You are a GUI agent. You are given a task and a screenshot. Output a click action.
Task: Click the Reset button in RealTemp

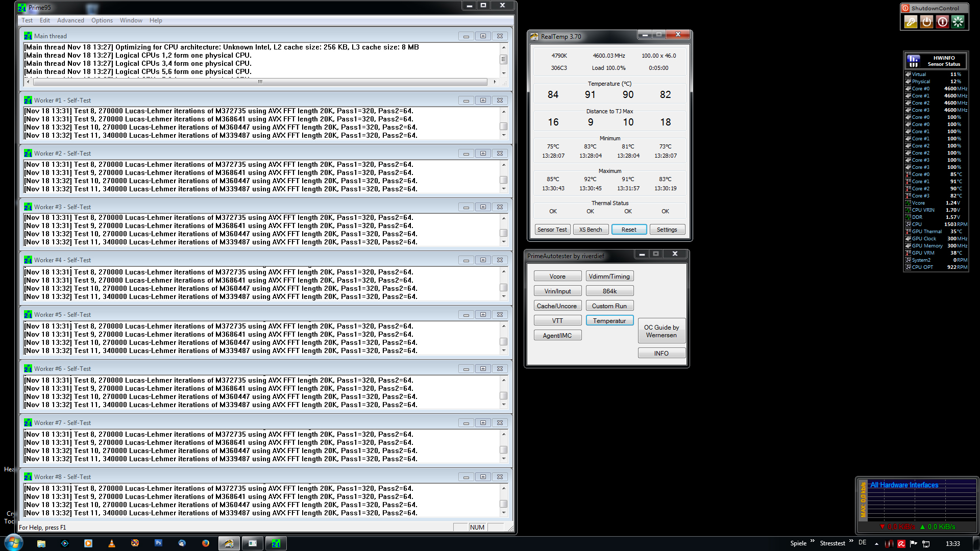(x=629, y=230)
